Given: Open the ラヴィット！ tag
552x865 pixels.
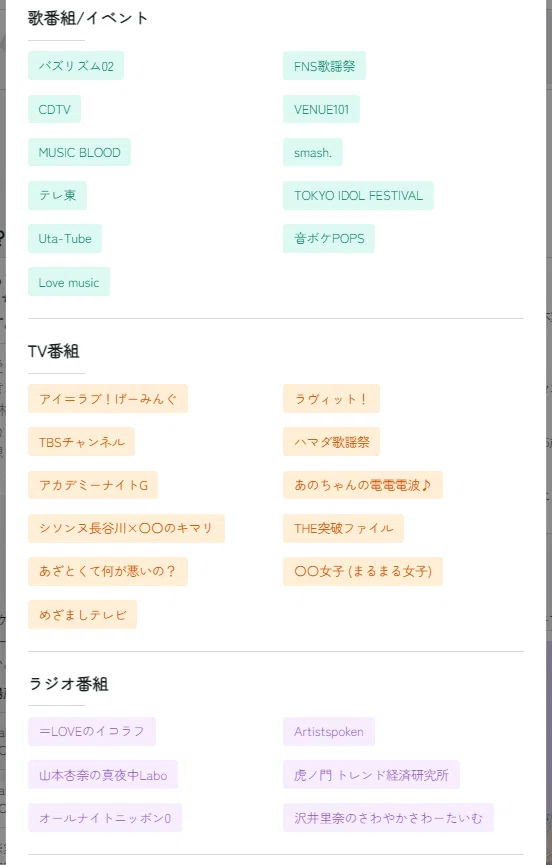Looking at the screenshot, I should click(x=331, y=399).
